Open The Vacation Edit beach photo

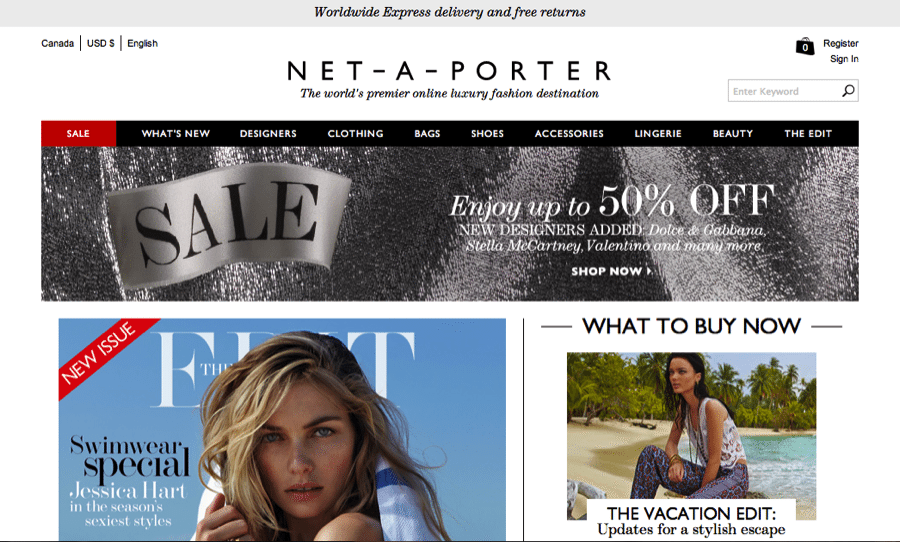[691, 436]
